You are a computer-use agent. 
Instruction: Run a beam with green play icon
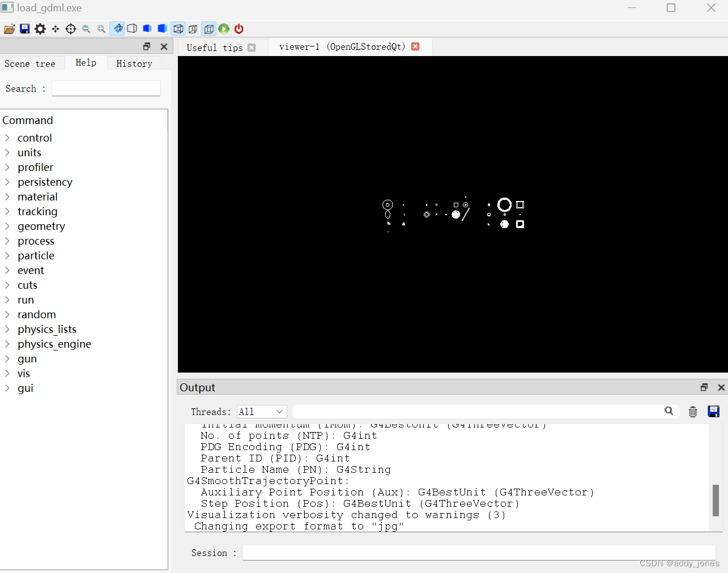[223, 28]
